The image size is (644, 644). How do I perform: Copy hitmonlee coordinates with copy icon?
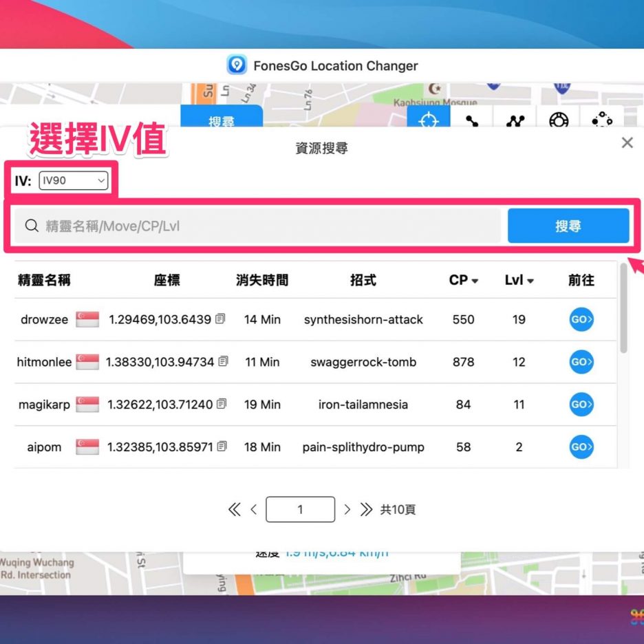pyautogui.click(x=223, y=362)
